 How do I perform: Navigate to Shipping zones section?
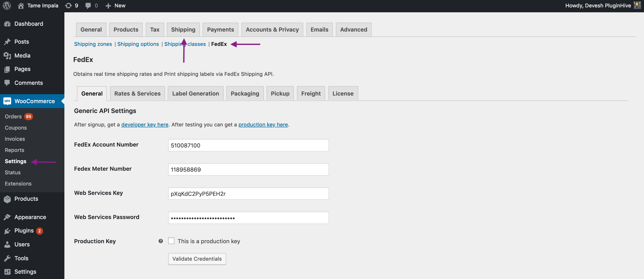pos(93,44)
